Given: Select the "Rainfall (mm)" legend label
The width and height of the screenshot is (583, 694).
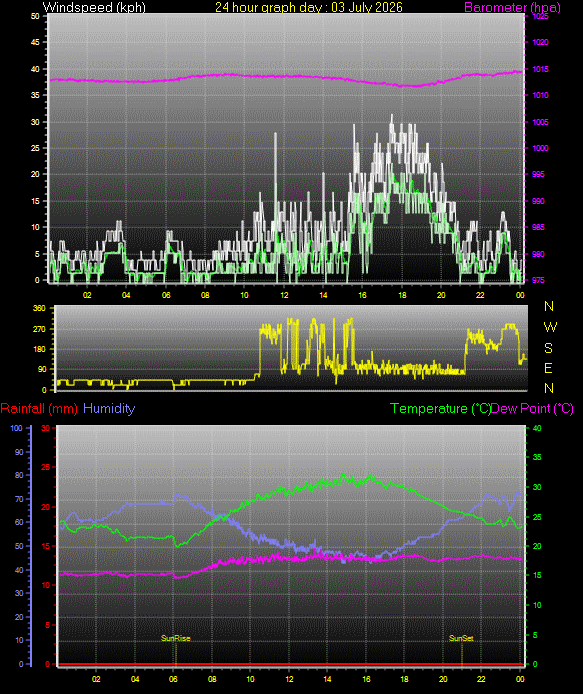Looking at the screenshot, I should tap(39, 408).
